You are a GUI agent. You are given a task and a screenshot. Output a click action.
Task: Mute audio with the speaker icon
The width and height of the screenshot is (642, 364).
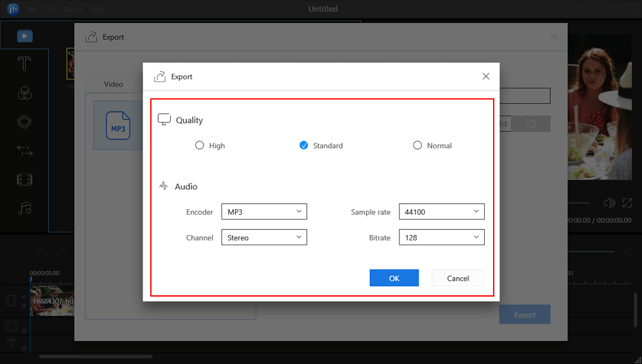coord(609,203)
